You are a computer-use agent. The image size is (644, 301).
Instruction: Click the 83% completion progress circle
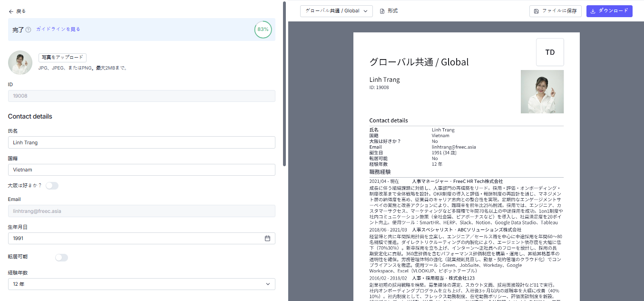(x=263, y=29)
